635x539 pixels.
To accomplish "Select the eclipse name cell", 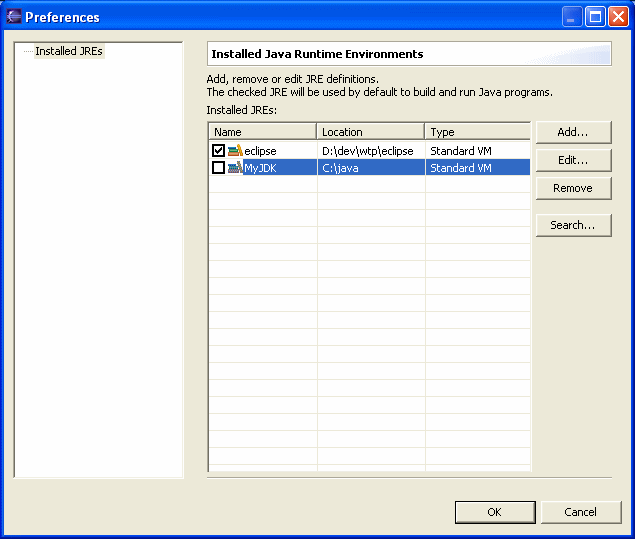I will 260,151.
